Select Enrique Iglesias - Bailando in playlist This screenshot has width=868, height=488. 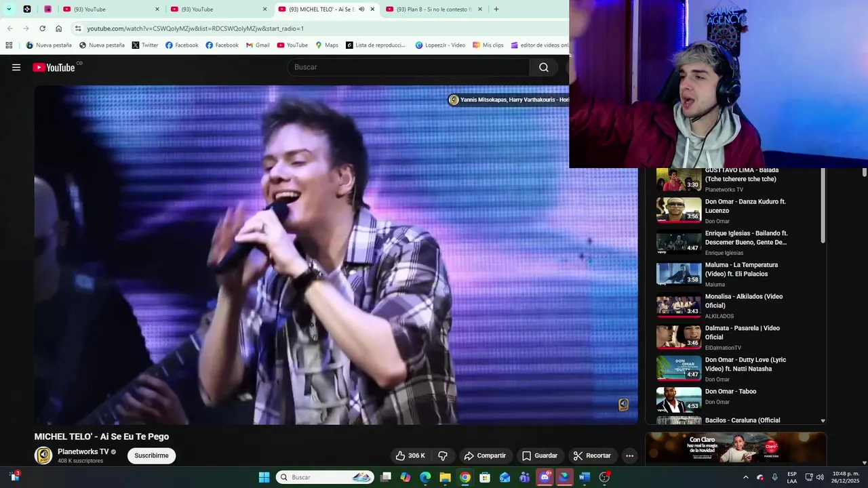(x=736, y=242)
